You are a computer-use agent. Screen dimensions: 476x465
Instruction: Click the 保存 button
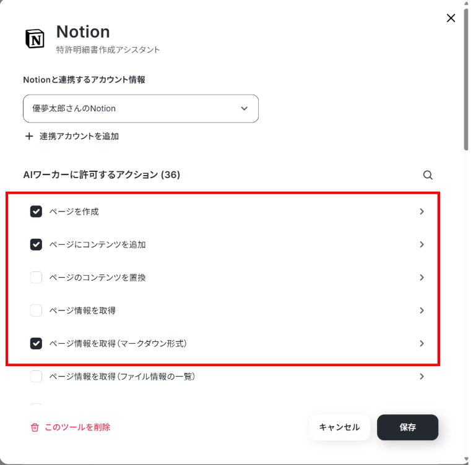click(407, 427)
